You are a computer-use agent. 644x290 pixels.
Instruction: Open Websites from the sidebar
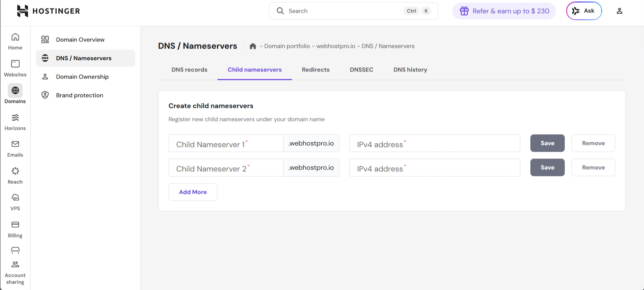[x=15, y=68]
